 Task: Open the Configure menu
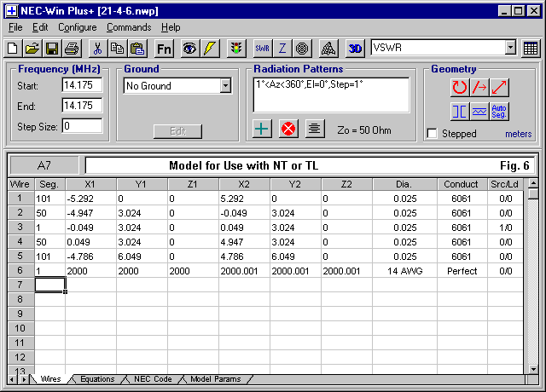pyautogui.click(x=77, y=27)
